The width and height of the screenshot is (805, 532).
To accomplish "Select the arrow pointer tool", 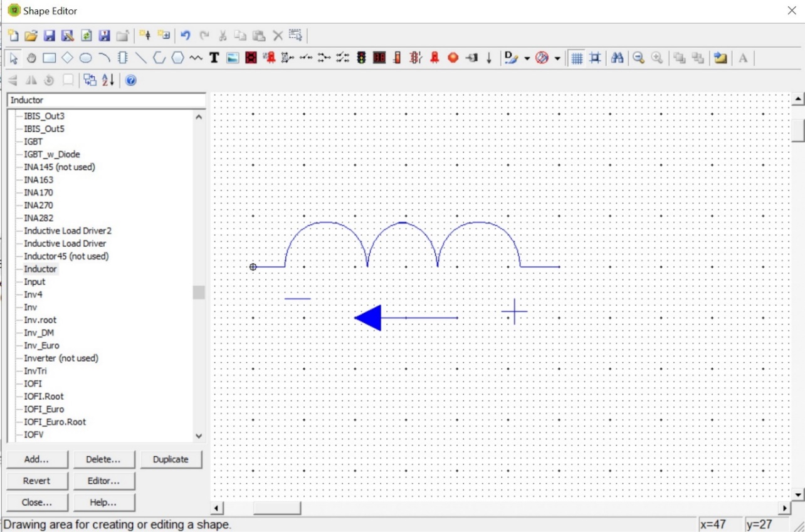I will click(13, 58).
